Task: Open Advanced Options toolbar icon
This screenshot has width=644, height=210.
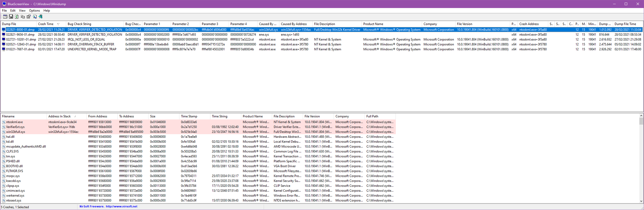Action: 5,16
